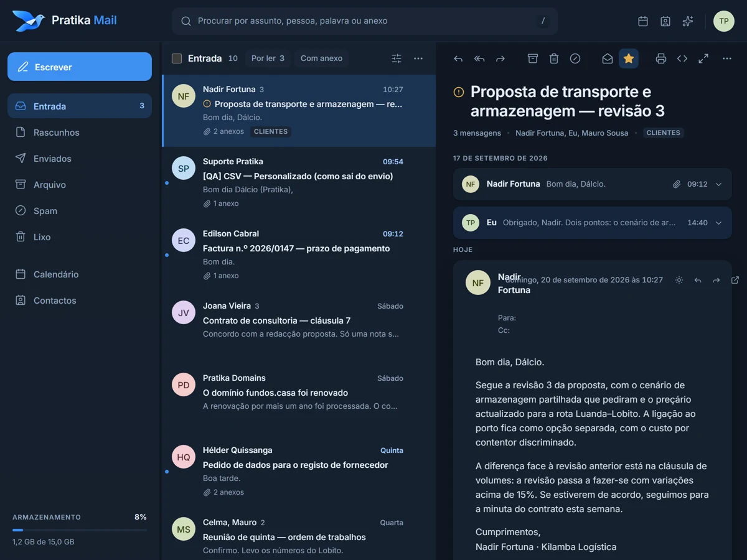Forward the conversation using the toolbar arrow

click(x=500, y=58)
